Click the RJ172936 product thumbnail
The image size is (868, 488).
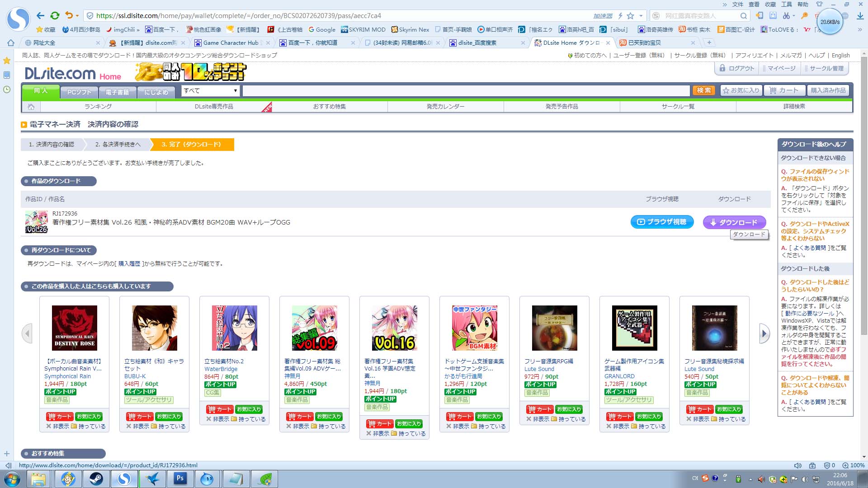pyautogui.click(x=36, y=222)
